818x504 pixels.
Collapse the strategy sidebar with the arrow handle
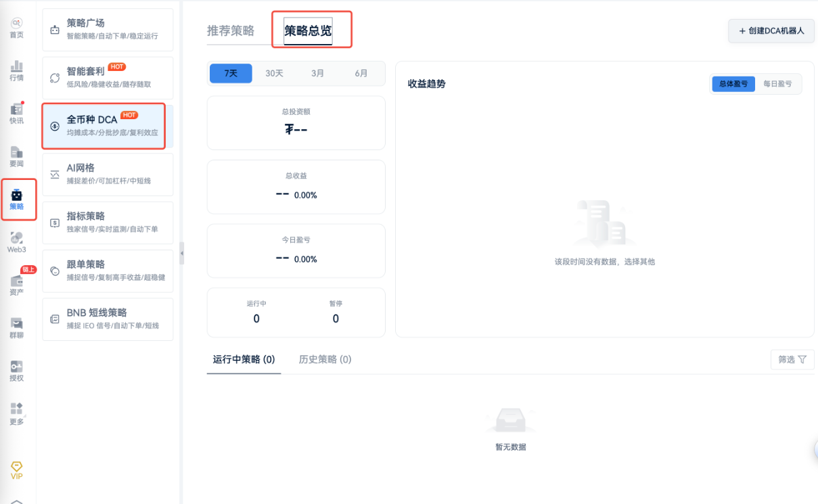point(182,253)
